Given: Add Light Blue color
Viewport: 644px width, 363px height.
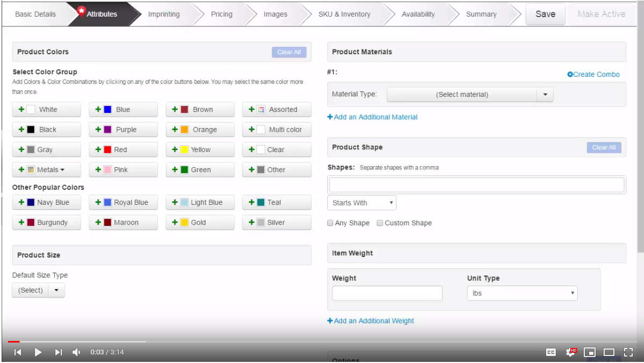Looking at the screenshot, I should [x=200, y=202].
